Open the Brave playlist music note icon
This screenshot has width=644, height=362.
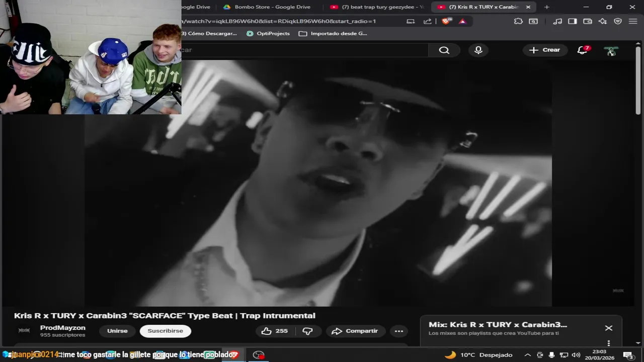tap(557, 21)
